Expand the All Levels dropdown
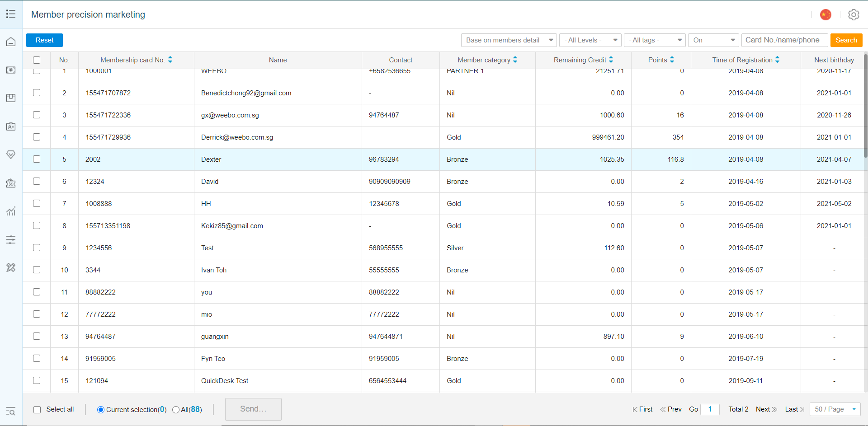 coord(590,40)
